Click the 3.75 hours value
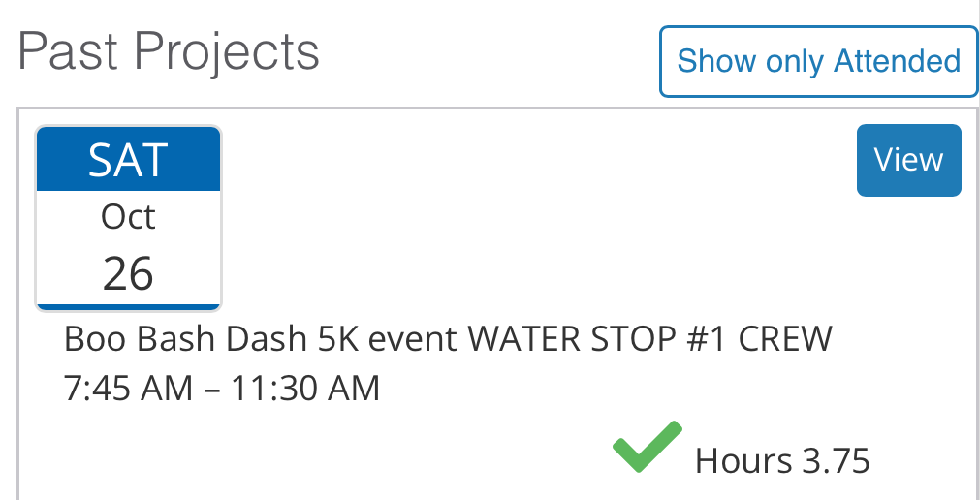Screen dimensions: 980x500 tap(836, 460)
